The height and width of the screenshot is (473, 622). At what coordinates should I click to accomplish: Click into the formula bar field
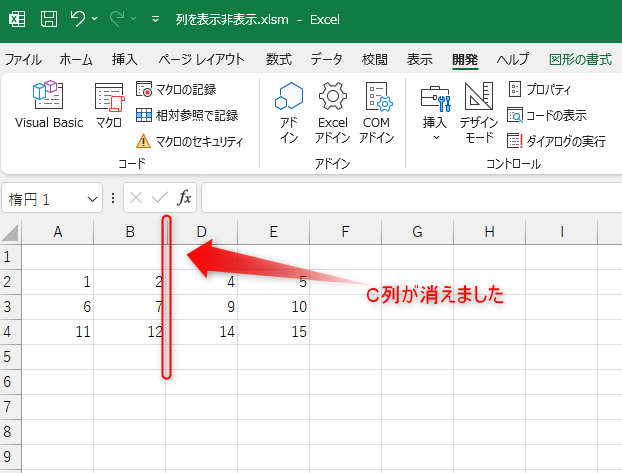tap(412, 198)
